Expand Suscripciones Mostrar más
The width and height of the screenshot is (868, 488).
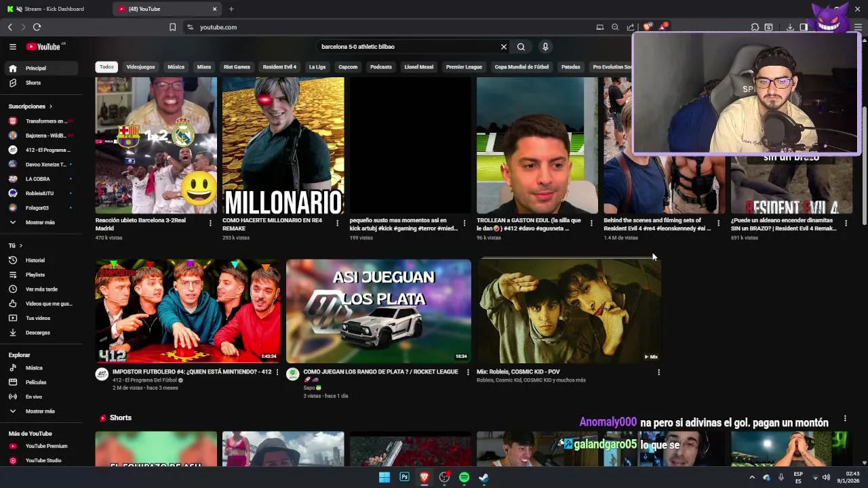click(x=40, y=222)
